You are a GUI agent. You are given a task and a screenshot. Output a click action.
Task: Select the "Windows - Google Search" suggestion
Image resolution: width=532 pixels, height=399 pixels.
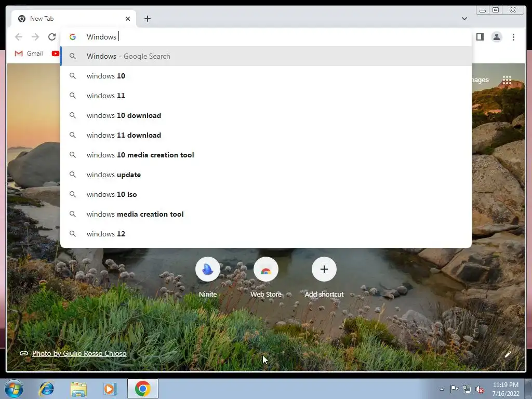(x=266, y=56)
